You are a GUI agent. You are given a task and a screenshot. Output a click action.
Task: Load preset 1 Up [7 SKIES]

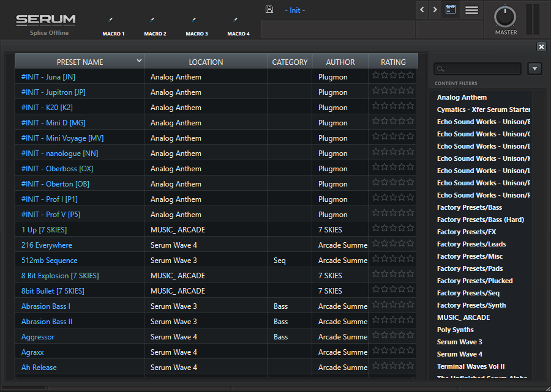pos(44,230)
